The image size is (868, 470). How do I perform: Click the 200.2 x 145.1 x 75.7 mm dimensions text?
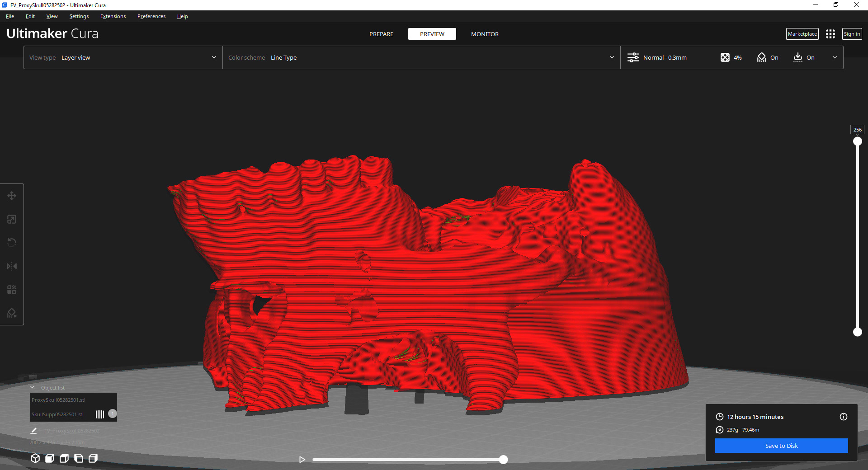pyautogui.click(x=57, y=442)
